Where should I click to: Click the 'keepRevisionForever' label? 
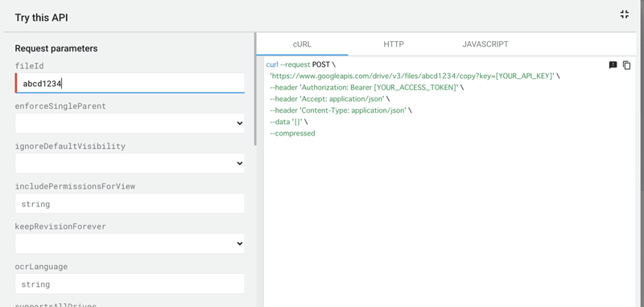[60, 226]
